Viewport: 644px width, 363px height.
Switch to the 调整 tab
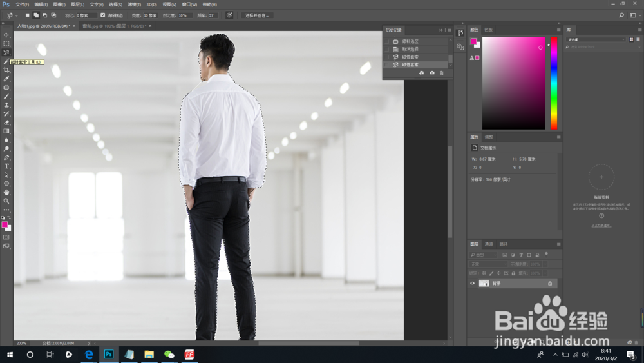tap(489, 137)
